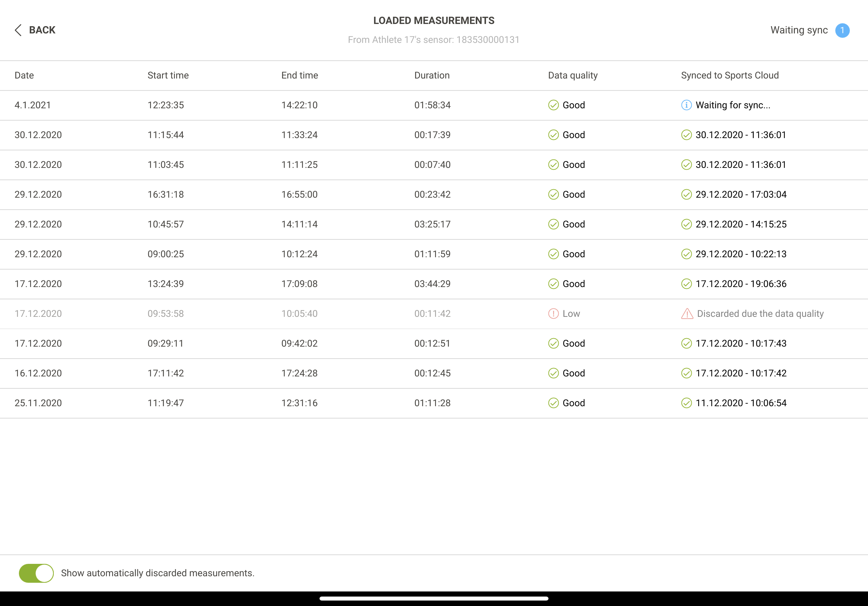The width and height of the screenshot is (868, 606).
Task: Click end time 11:11:25
Action: tap(299, 165)
